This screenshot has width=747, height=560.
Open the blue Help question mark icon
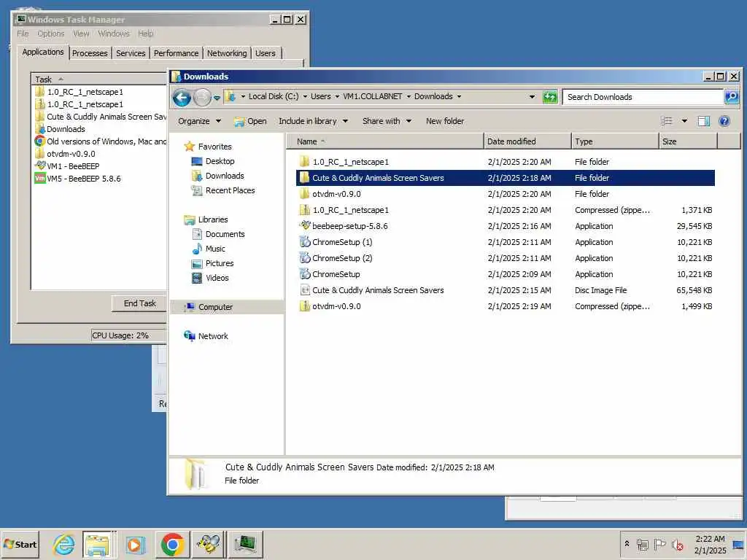724,121
